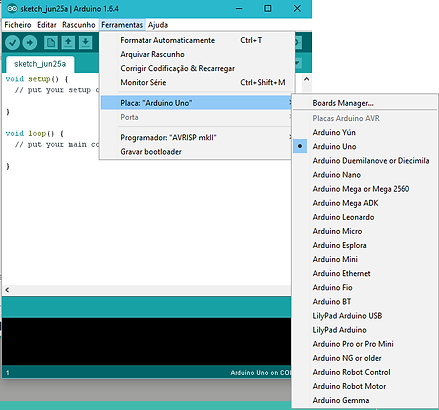Expand the Placa: "Arduino Uno" submenu
Screen dimensions: 439x410
197,103
